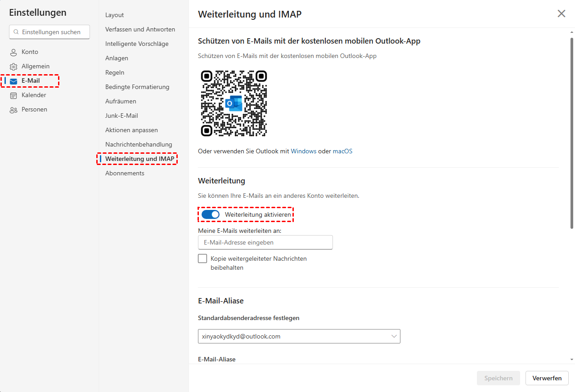Screen dimensions: 575x392
Task: Click the E-Mail envelope icon
Action: coord(13,81)
